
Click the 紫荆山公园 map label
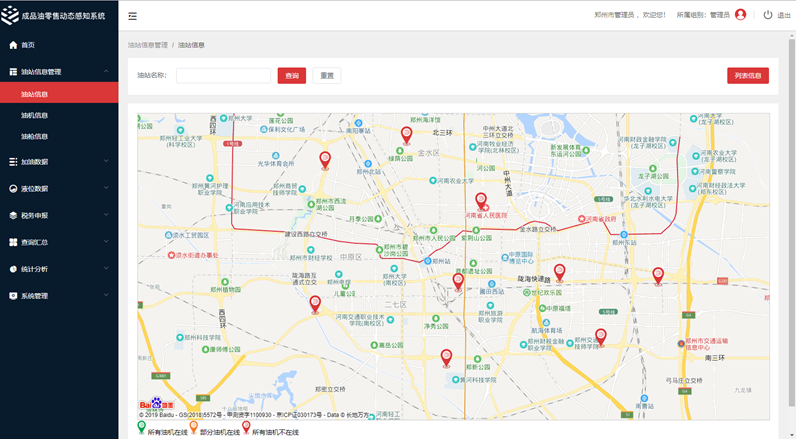[x=476, y=238]
